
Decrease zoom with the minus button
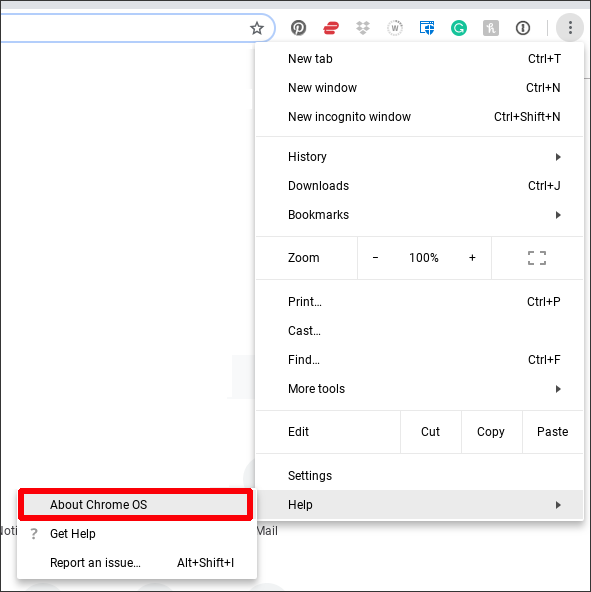(x=375, y=258)
